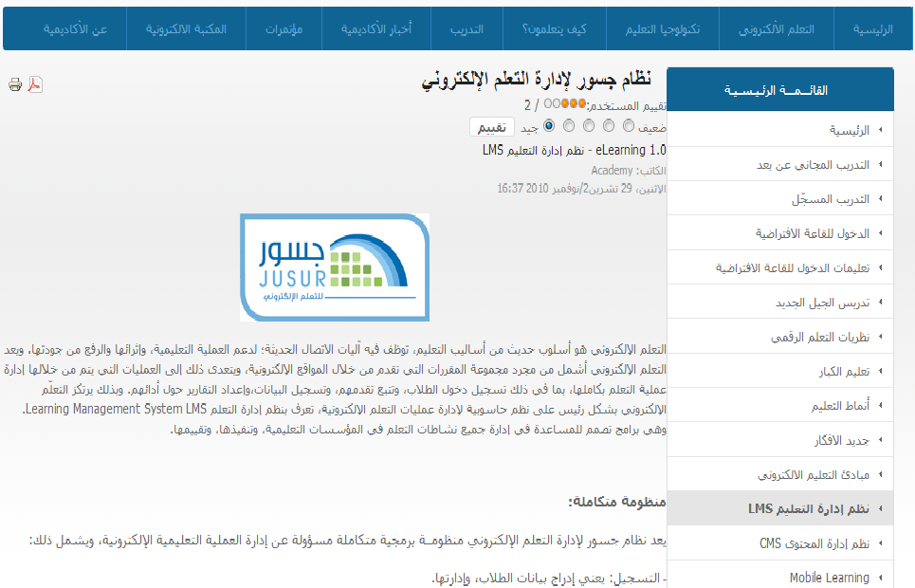915x588 pixels.
Task: Click عن الأكاديمية in the top navigation
Action: [75, 29]
